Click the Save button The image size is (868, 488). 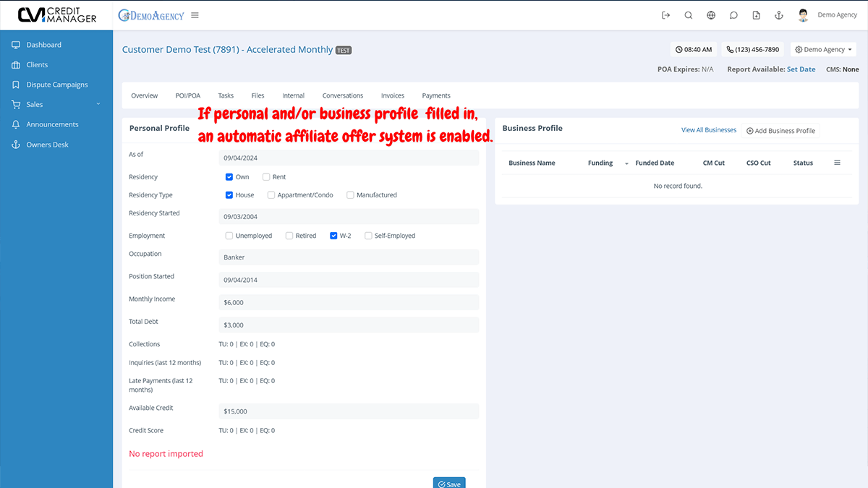coord(448,482)
